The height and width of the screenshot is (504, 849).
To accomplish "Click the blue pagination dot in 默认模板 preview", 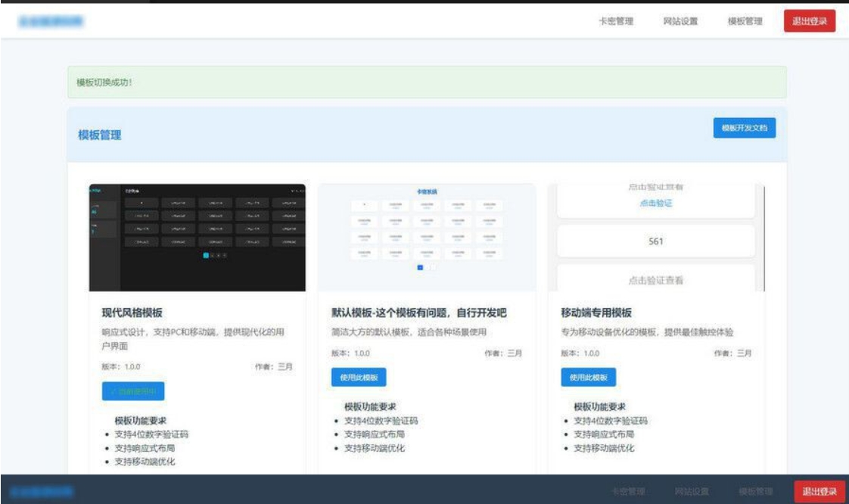I will (420, 267).
